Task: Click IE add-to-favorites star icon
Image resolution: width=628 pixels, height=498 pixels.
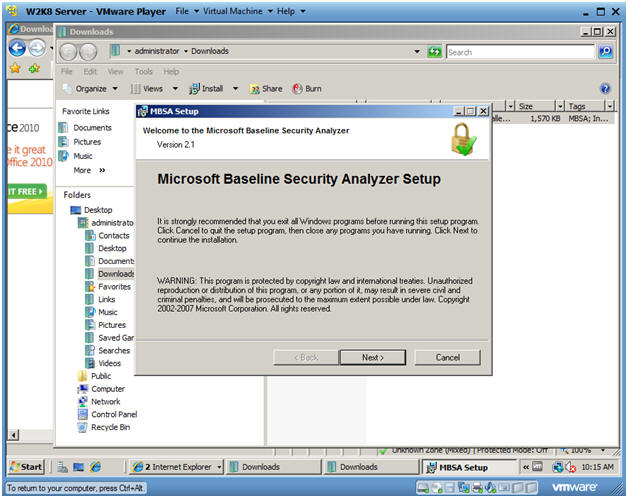Action: click(34, 69)
